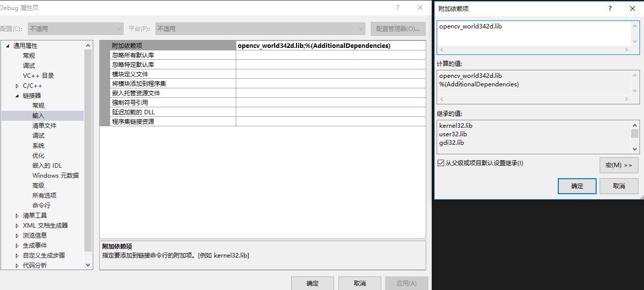Select 常规 under 链接器
The width and height of the screenshot is (644, 290).
tap(38, 106)
